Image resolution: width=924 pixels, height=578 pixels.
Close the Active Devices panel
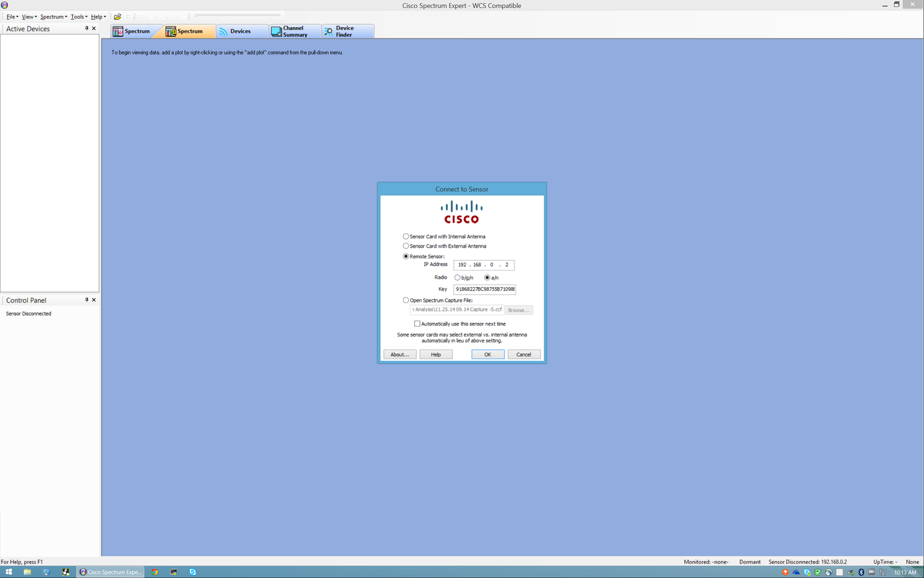point(94,28)
